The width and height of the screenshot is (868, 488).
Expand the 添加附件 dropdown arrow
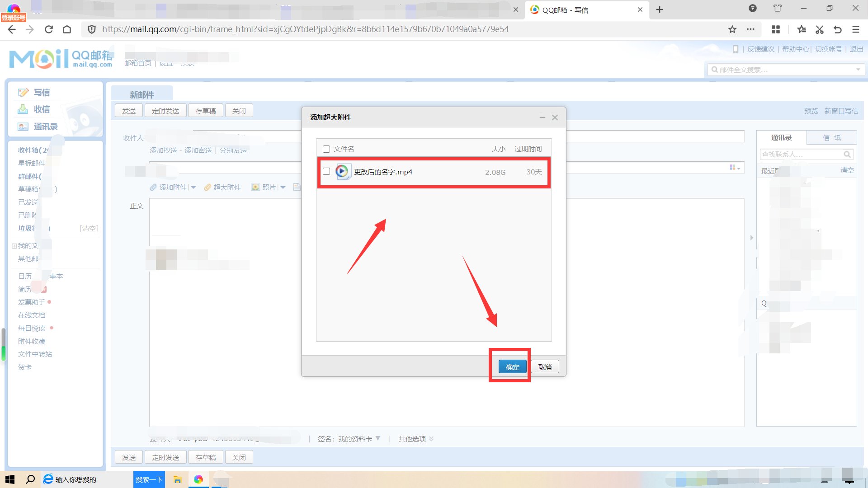(193, 188)
